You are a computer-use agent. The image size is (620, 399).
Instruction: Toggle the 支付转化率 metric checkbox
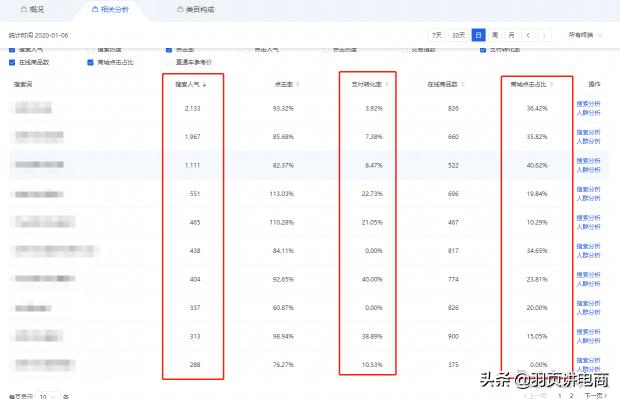[x=483, y=49]
